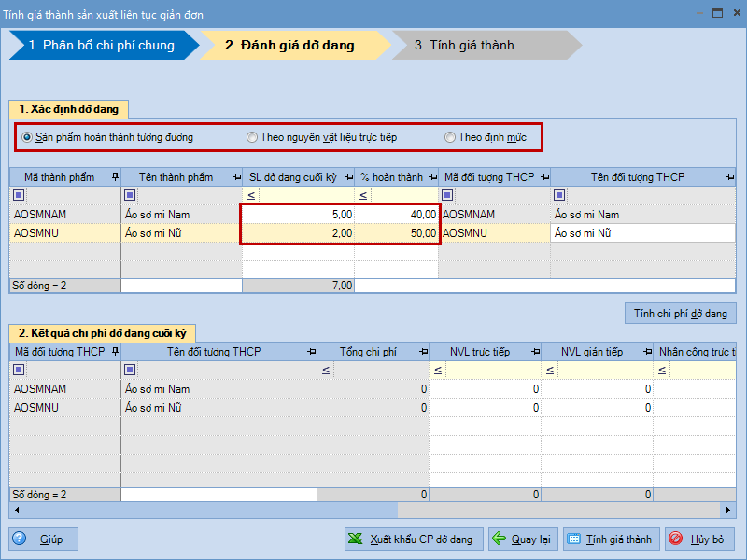Click % hoàn thành value 40,00
The image size is (747, 560).
click(x=396, y=215)
